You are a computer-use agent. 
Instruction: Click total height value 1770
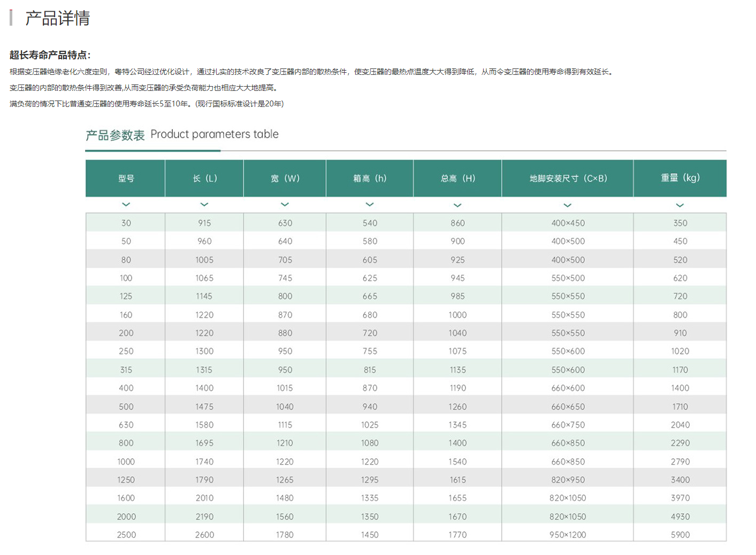(x=457, y=535)
